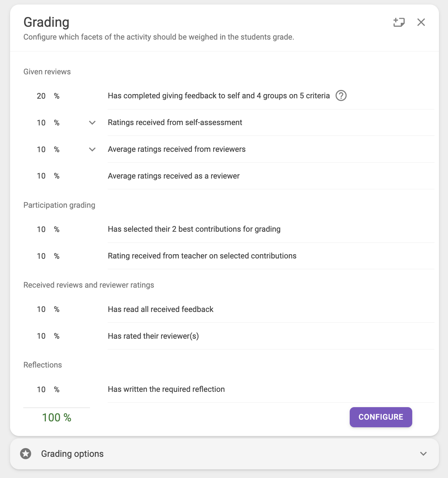Screen dimensions: 448x478
Task: Click the star icon beside Grading options
Action: click(x=26, y=454)
